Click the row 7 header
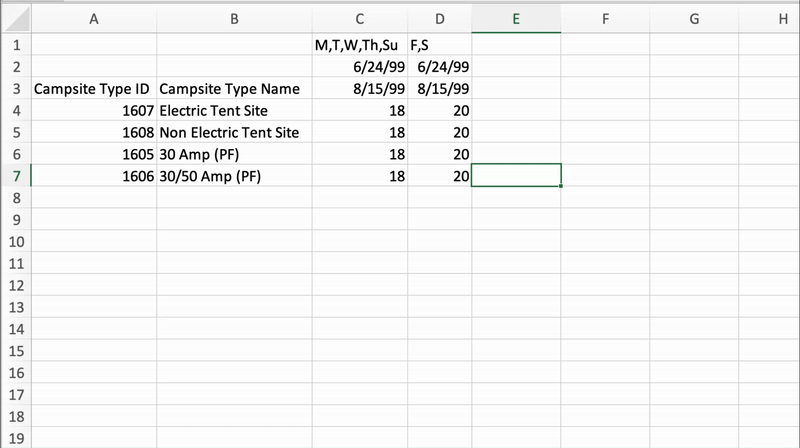 (x=16, y=176)
